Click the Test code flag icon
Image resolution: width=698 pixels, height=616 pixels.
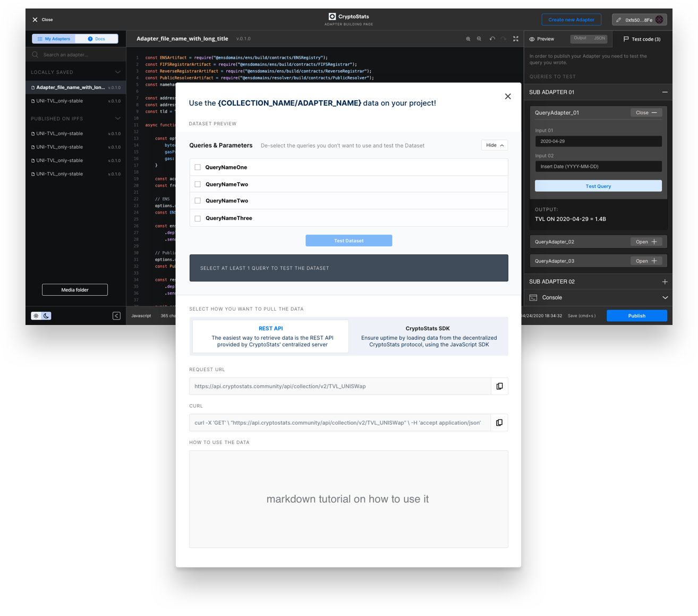[x=626, y=39]
